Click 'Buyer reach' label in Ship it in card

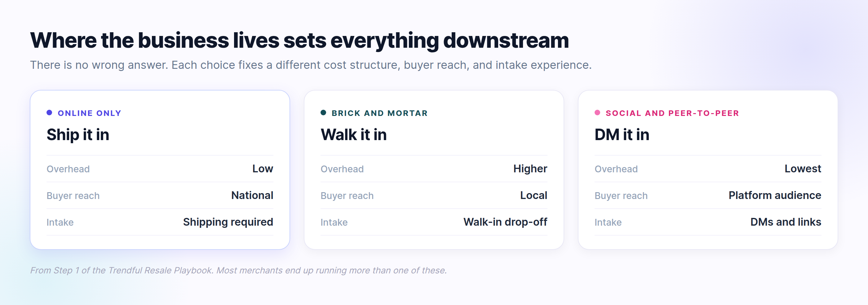click(x=73, y=196)
